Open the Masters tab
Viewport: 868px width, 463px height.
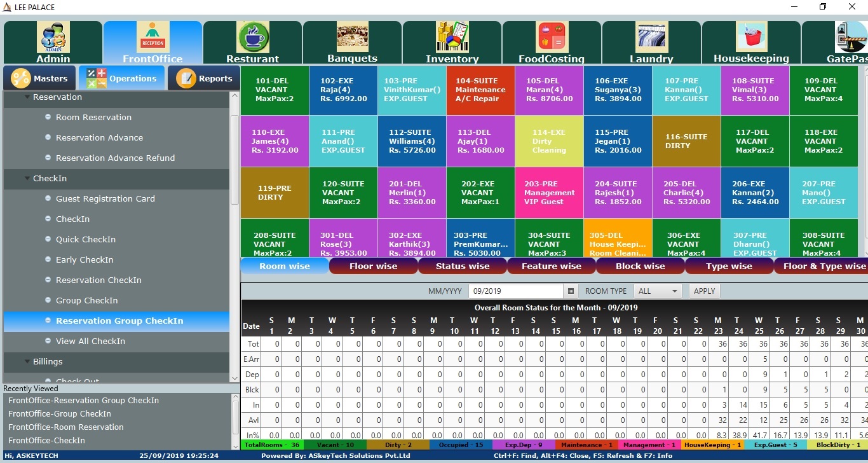40,78
